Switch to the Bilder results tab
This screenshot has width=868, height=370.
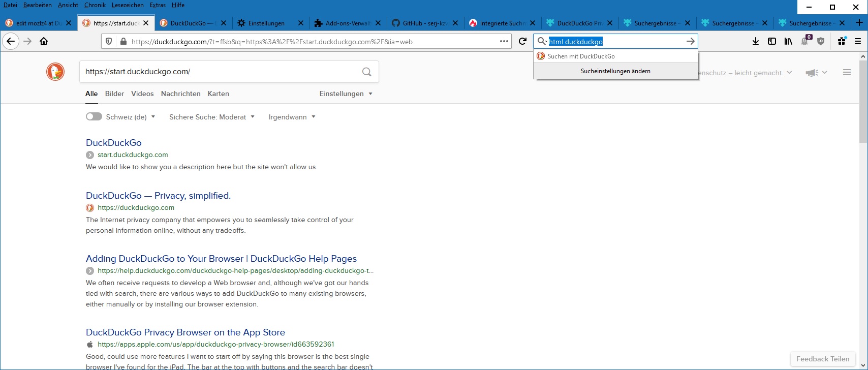point(114,94)
